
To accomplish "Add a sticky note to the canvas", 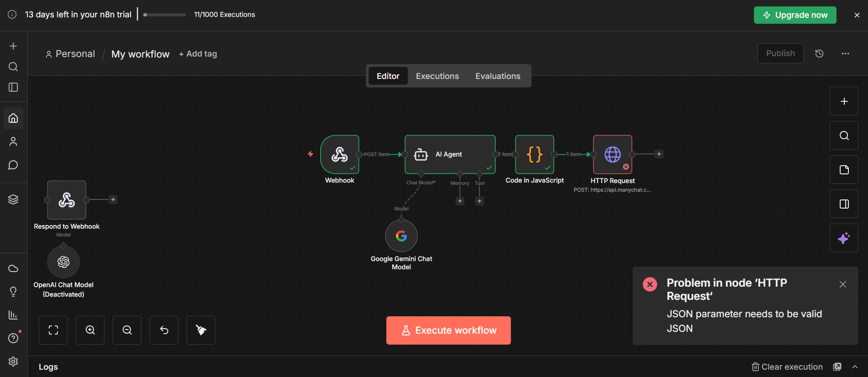I will (x=844, y=170).
